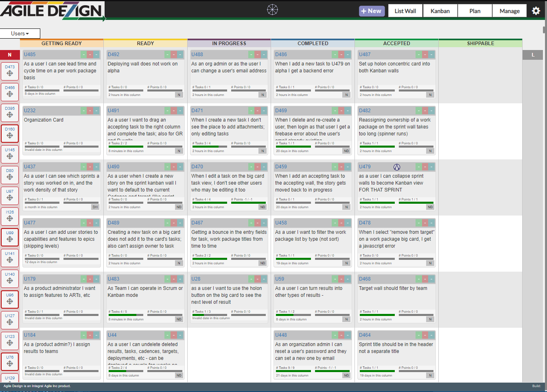This screenshot has width=547, height=392.
Task: Click the holon wheel icon in header
Action: pos(272,10)
